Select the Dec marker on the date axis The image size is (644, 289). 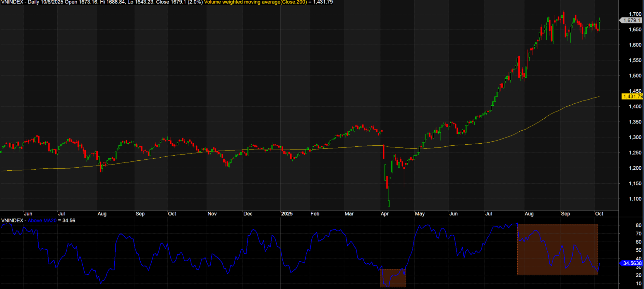pyautogui.click(x=248, y=214)
